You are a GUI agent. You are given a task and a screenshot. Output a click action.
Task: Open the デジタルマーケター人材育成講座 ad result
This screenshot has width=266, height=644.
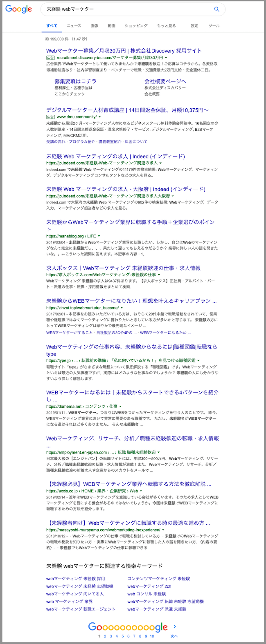[128, 110]
